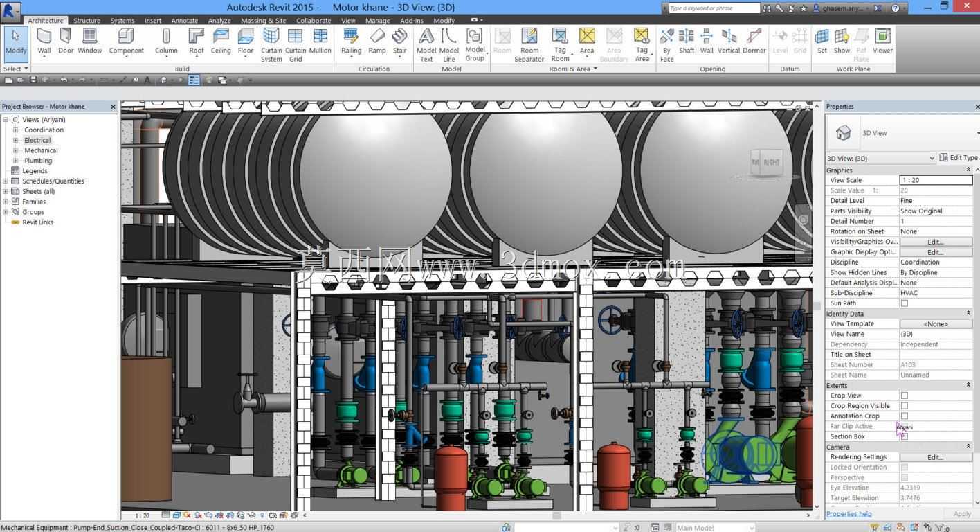Screen dimensions: 980x532
Task: Select the Wall opening tool
Action: (707, 42)
